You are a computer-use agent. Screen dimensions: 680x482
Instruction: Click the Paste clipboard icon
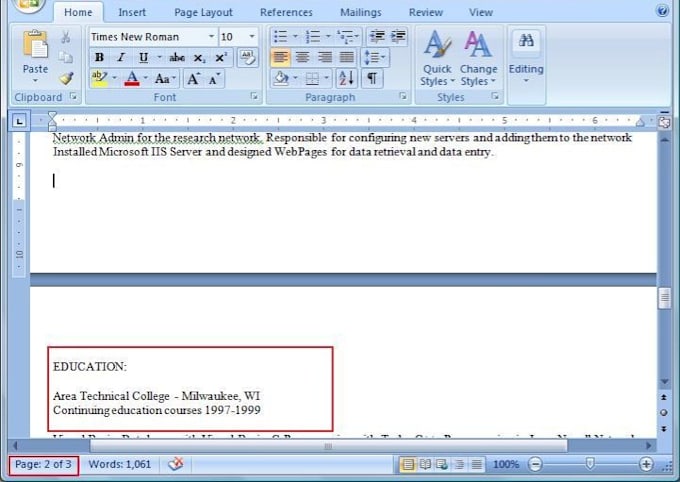click(35, 45)
